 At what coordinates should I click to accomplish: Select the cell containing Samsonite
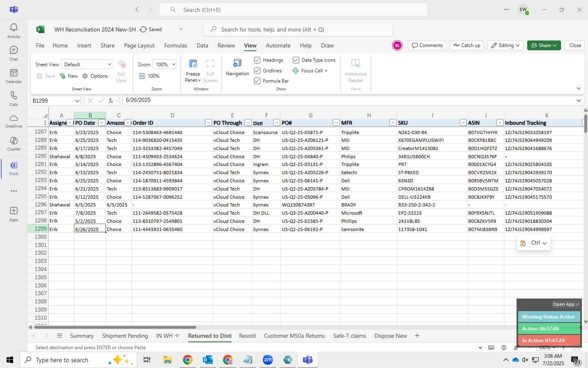click(x=368, y=229)
